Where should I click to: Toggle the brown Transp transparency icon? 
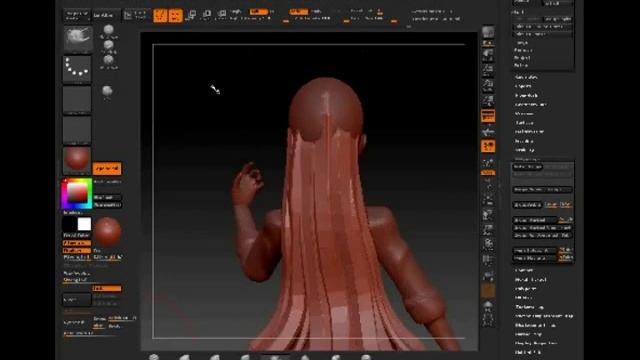tap(488, 291)
